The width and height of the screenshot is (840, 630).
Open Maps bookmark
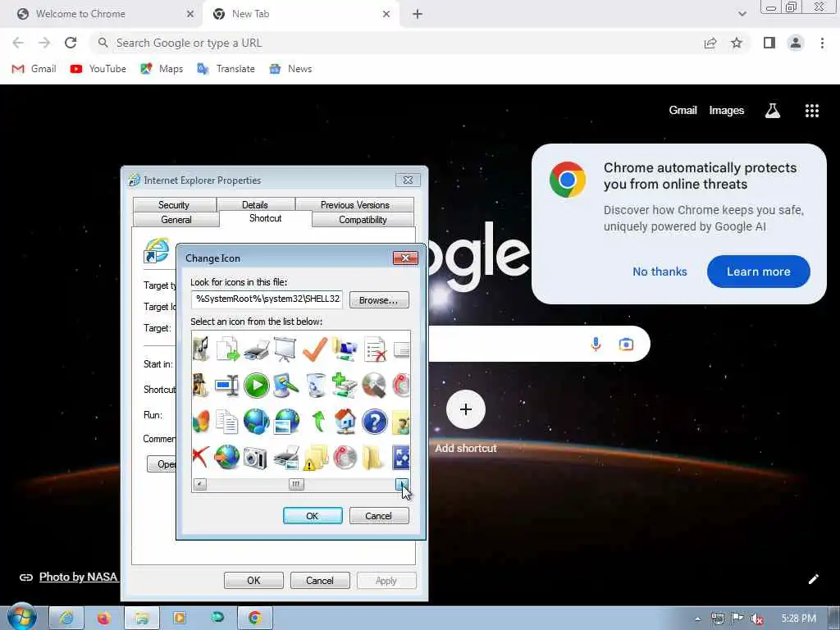point(162,69)
